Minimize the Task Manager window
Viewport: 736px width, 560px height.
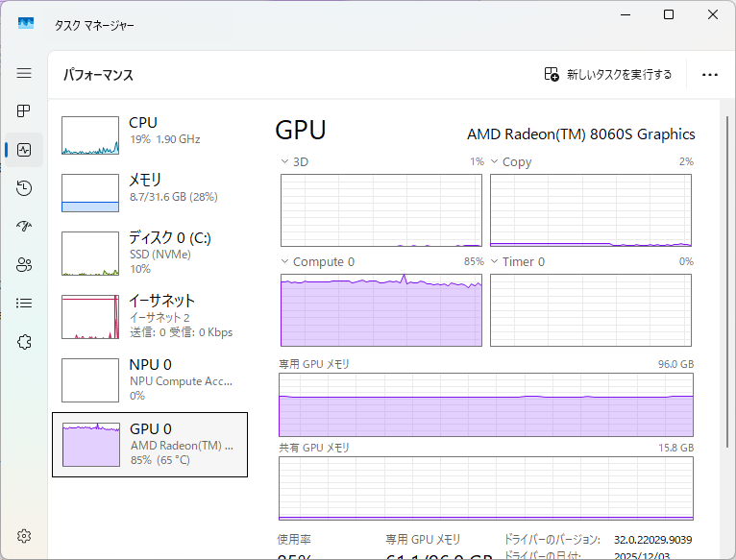tap(626, 14)
